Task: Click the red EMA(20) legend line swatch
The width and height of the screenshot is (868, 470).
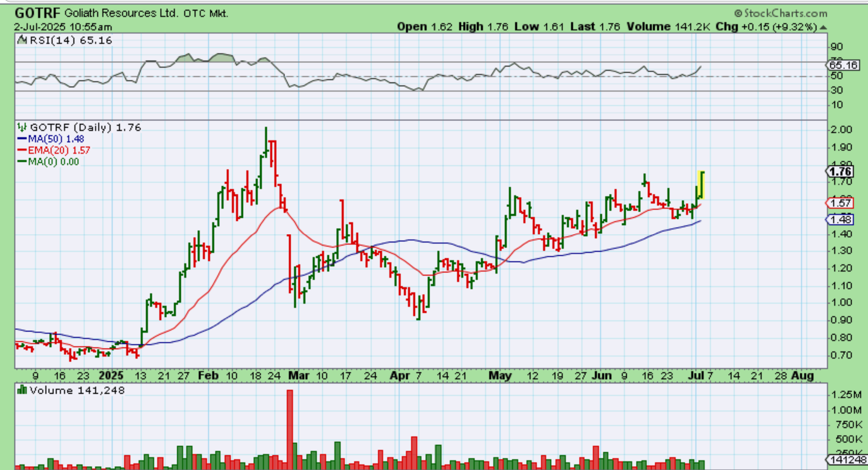Action: (22, 150)
